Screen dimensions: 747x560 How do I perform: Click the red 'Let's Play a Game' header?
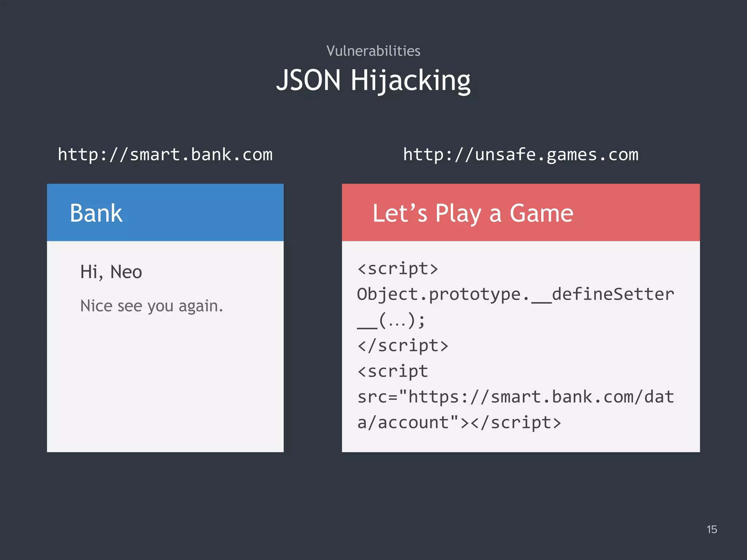tap(521, 213)
